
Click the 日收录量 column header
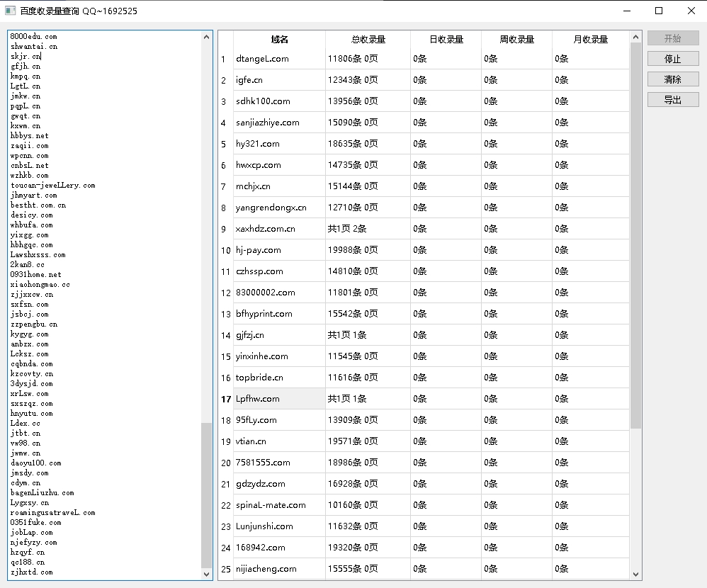pyautogui.click(x=446, y=39)
